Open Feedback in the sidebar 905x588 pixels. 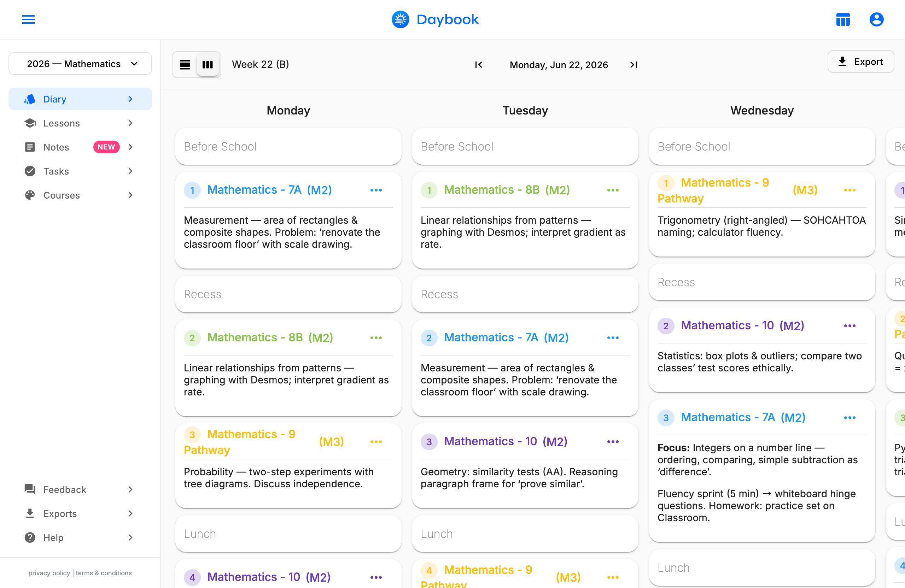tap(80, 489)
